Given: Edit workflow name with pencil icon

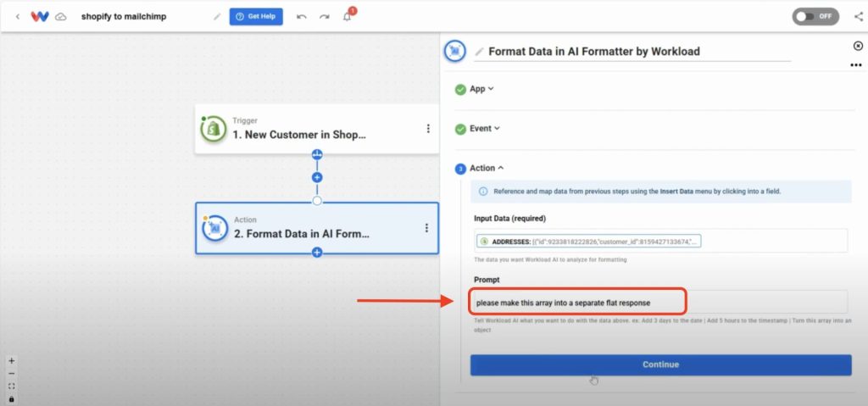Looking at the screenshot, I should pos(217,17).
